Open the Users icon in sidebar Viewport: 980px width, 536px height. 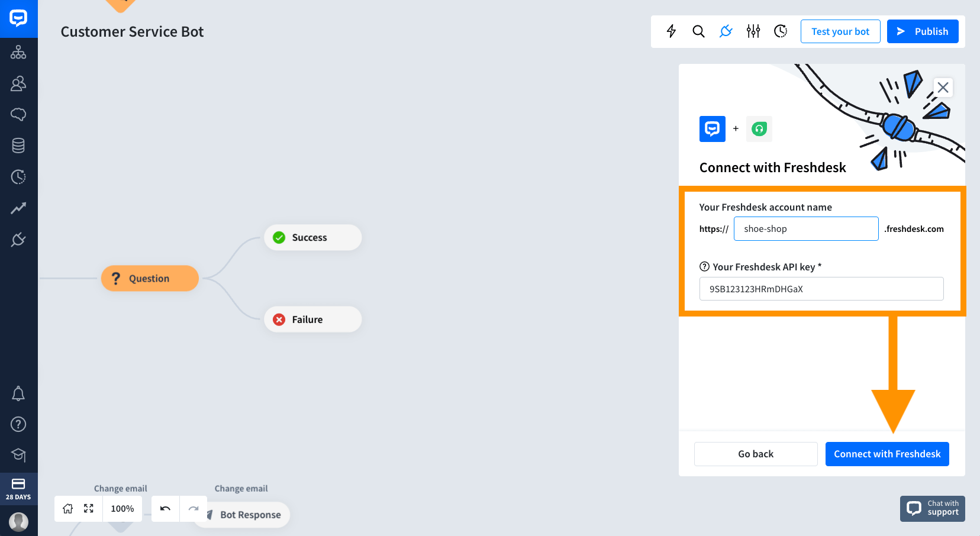[18, 83]
